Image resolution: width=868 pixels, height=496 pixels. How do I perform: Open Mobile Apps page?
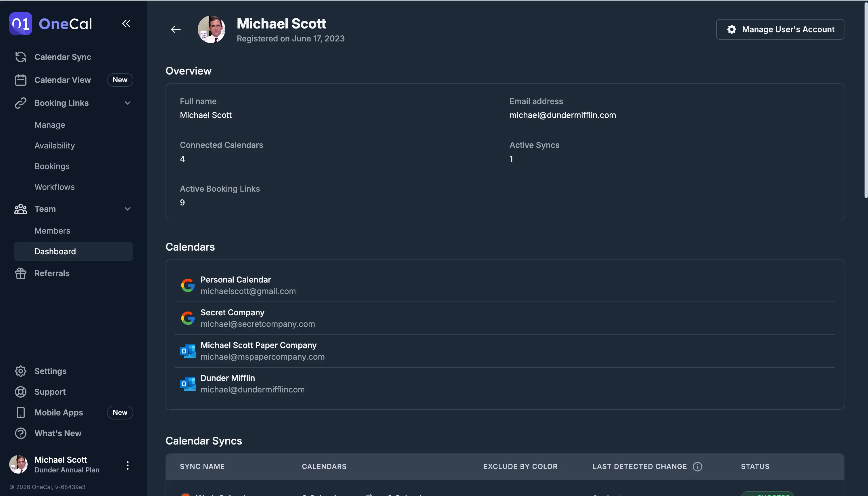point(59,413)
